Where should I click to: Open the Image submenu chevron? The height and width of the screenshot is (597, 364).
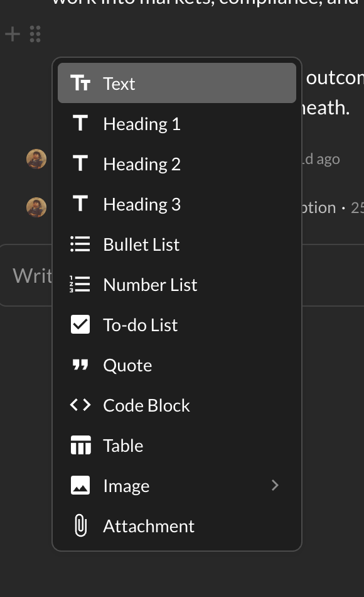pos(275,485)
